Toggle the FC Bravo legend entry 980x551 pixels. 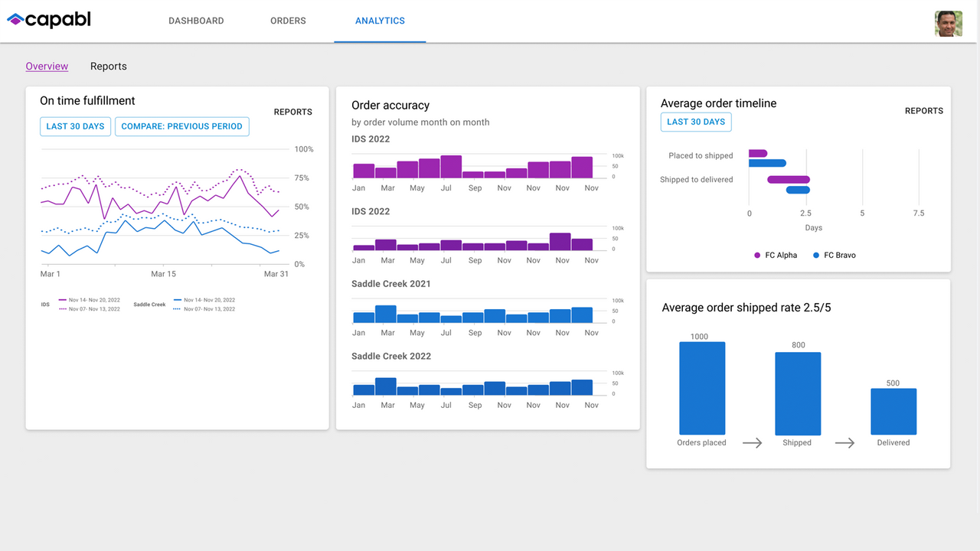point(834,255)
